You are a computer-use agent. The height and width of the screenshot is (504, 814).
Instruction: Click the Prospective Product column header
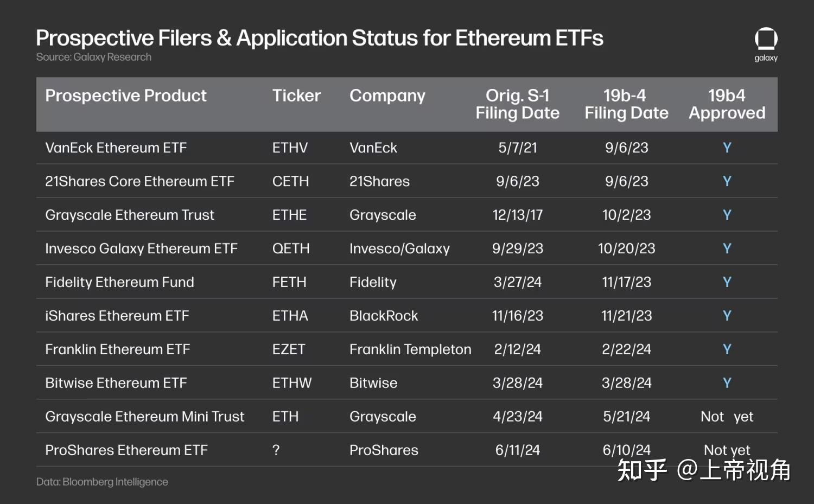point(126,96)
